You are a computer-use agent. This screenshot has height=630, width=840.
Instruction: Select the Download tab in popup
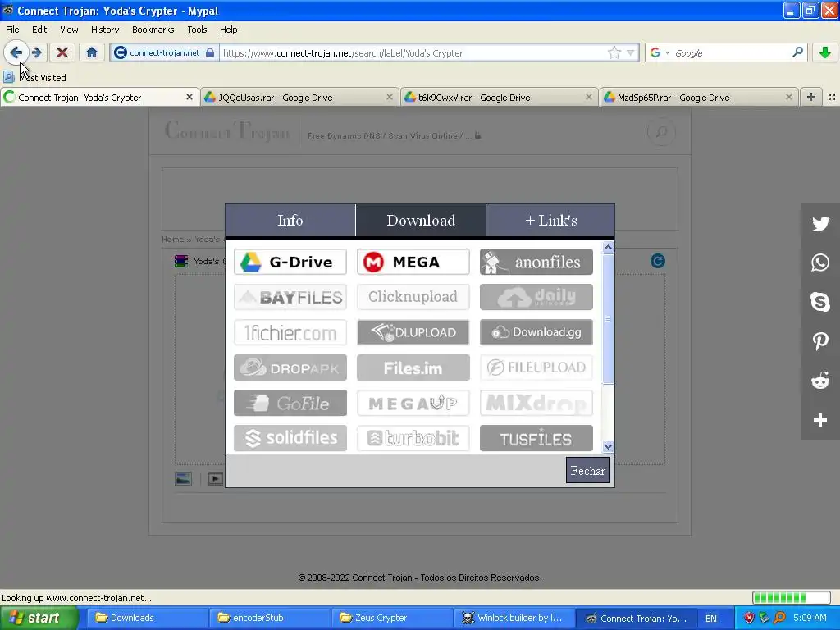click(x=421, y=220)
